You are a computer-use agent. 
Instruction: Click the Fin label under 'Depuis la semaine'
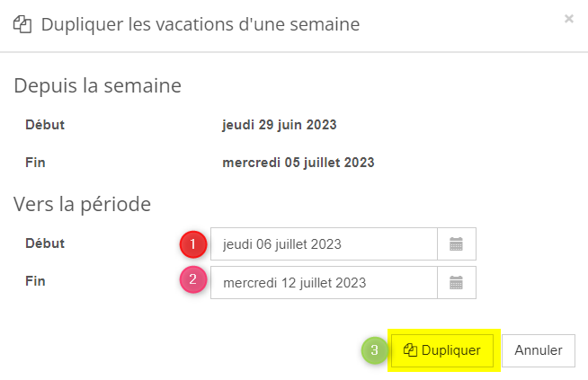point(35,163)
